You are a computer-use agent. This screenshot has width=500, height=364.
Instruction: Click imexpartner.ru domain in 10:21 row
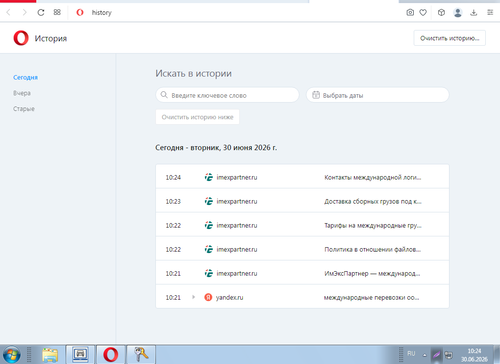pos(237,273)
